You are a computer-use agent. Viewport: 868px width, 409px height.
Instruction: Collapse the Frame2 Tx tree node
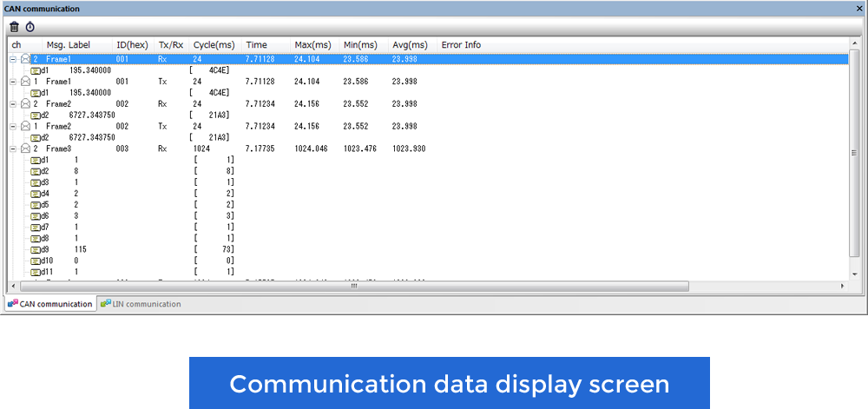click(x=14, y=126)
